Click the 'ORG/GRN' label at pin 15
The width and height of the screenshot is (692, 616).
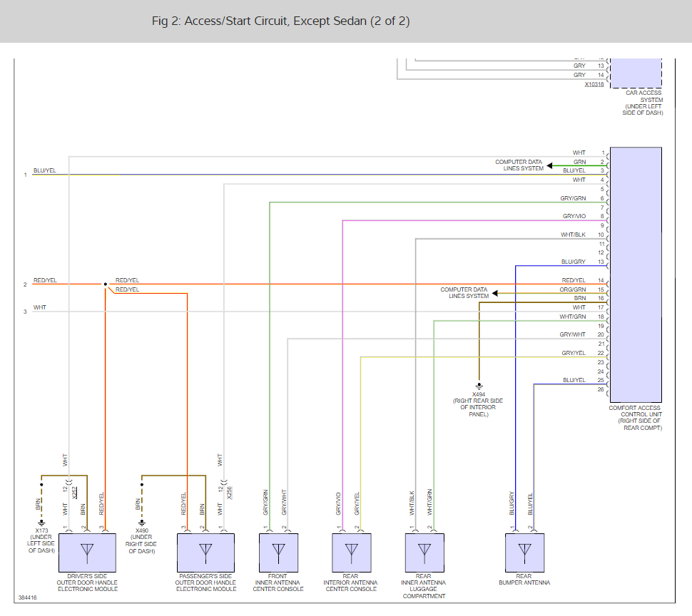pos(573,289)
